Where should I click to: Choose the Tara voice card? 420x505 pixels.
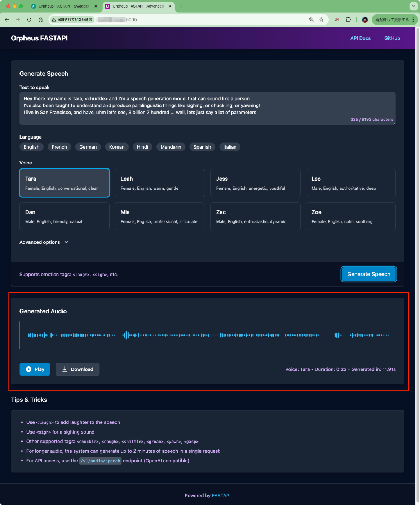pyautogui.click(x=65, y=183)
